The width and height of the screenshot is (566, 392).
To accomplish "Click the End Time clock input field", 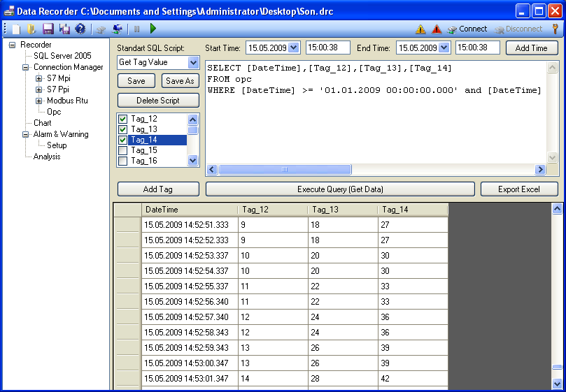I will click(478, 48).
